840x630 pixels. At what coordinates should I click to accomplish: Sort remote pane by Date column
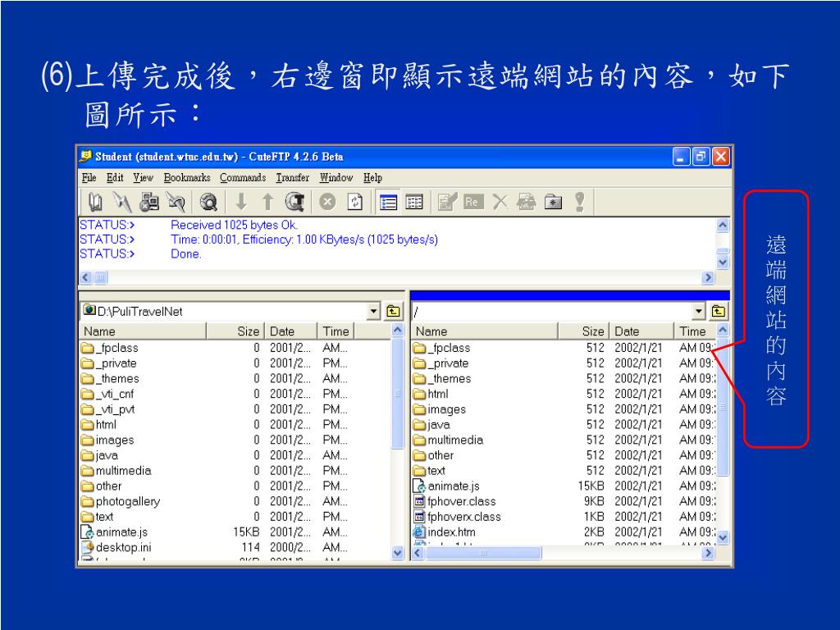pyautogui.click(x=641, y=331)
